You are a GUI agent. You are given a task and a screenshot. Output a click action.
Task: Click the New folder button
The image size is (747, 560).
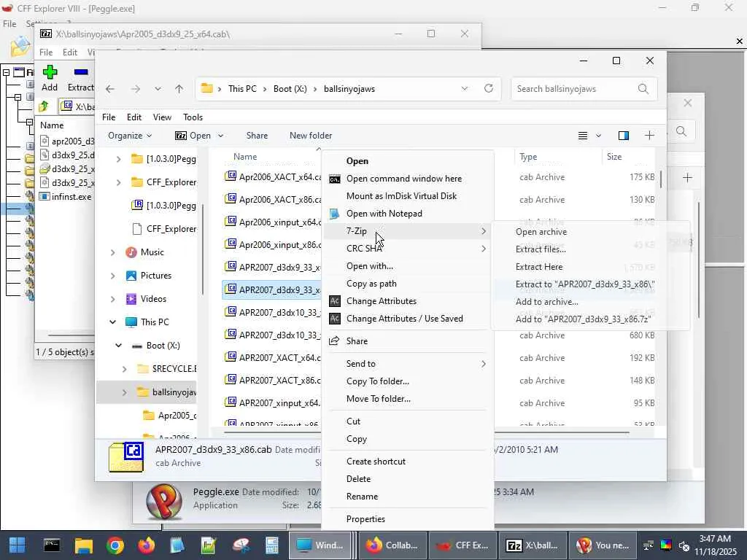[311, 136]
